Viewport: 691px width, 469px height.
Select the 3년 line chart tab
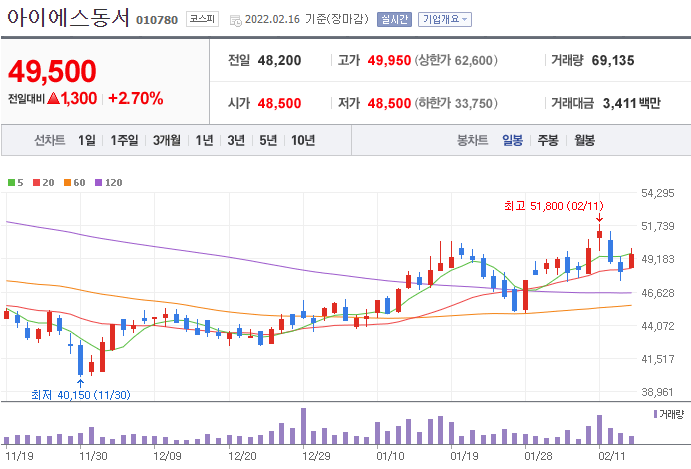point(236,140)
